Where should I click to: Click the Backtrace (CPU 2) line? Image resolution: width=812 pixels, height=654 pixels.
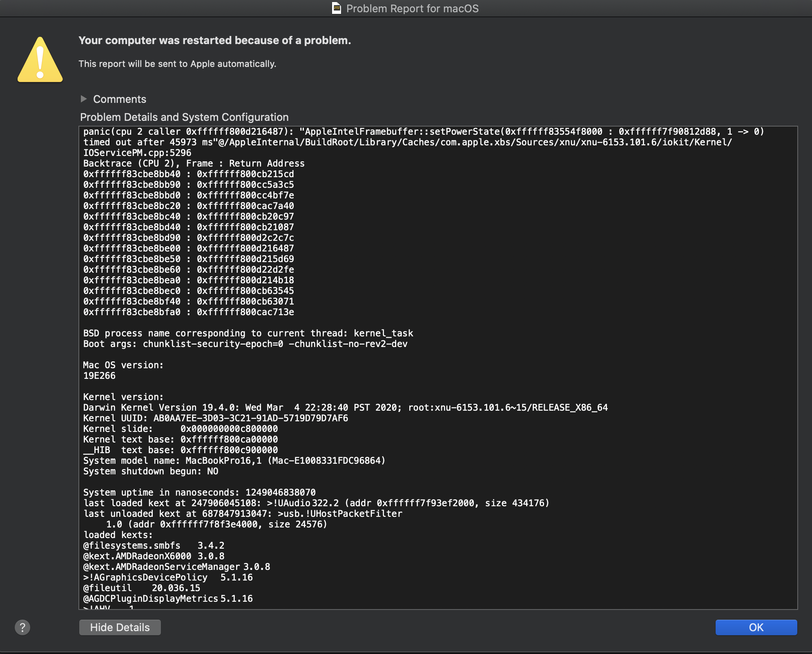[194, 163]
